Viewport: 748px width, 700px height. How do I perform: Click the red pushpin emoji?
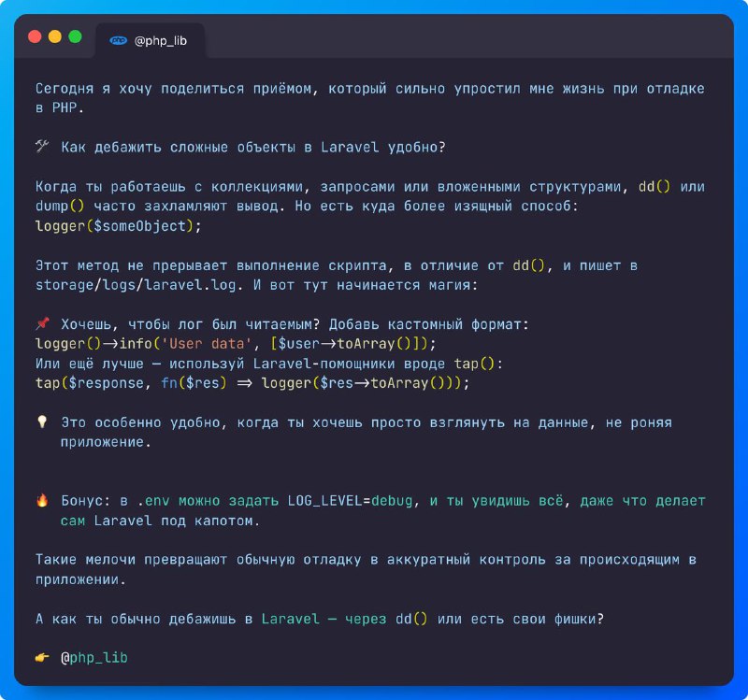tap(42, 323)
